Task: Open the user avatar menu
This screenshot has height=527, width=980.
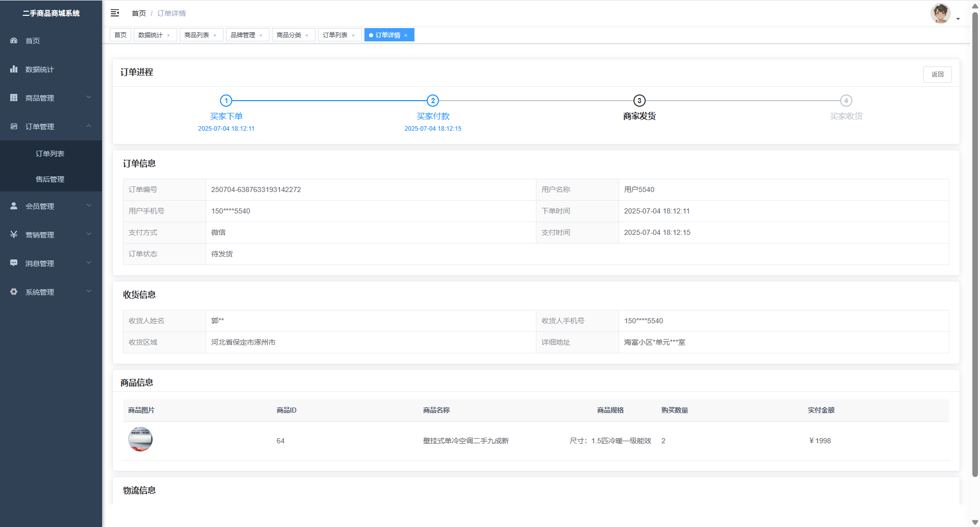Action: coord(940,13)
